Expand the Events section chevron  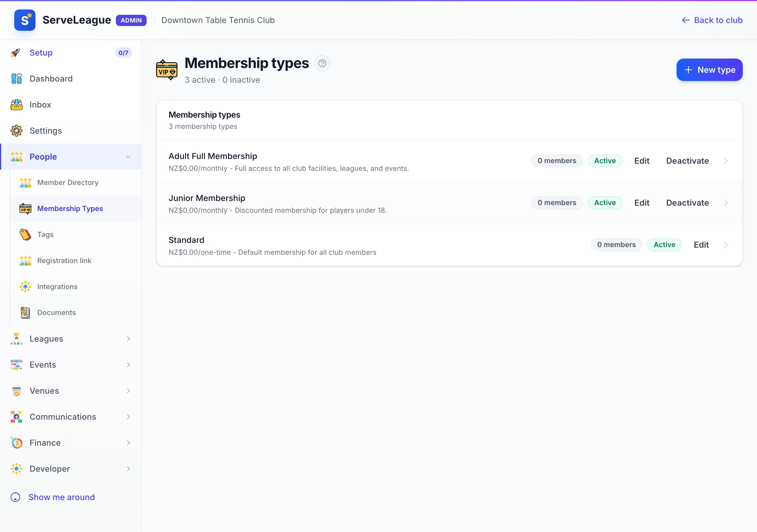pyautogui.click(x=128, y=365)
